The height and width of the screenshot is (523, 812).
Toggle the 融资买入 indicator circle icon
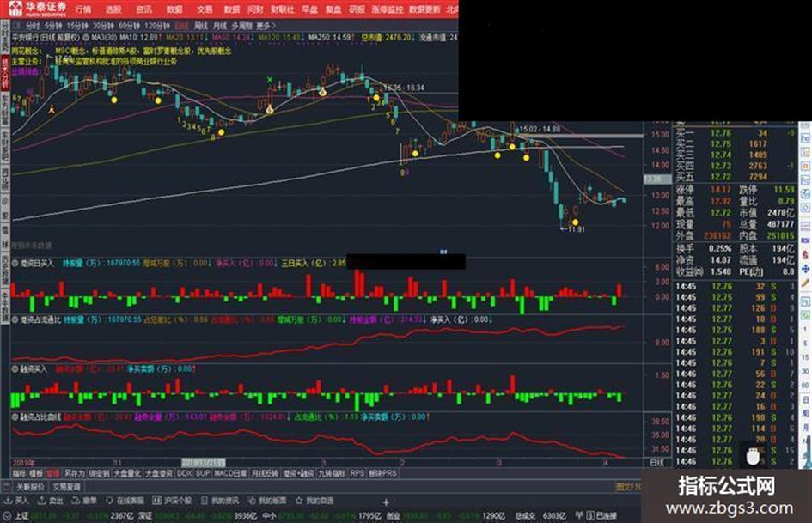pos(15,369)
